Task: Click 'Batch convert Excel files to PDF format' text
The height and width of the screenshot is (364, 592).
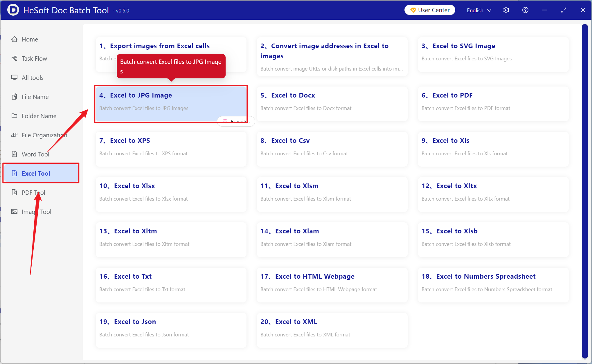Action: 466,108
